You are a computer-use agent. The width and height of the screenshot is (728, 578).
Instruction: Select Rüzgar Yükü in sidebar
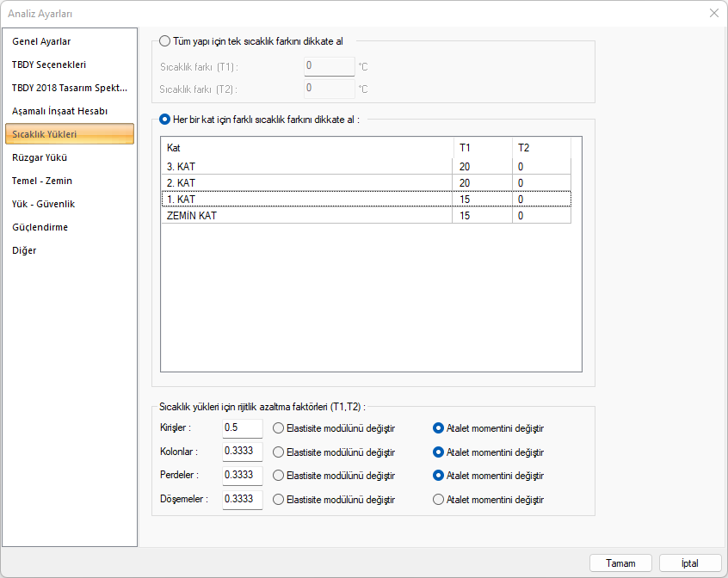pos(40,157)
